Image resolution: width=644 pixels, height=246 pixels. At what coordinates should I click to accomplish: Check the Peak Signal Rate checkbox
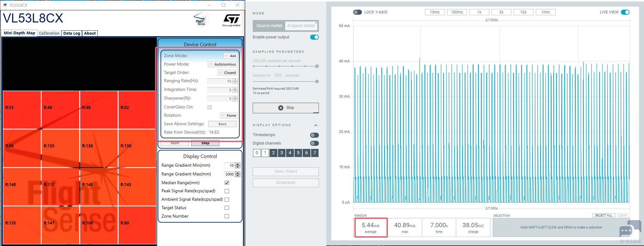point(227,191)
